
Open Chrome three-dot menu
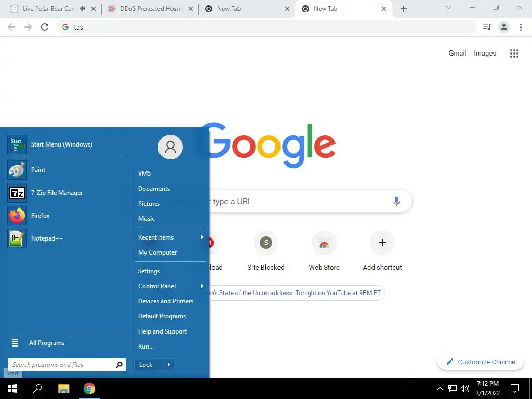[x=521, y=27]
